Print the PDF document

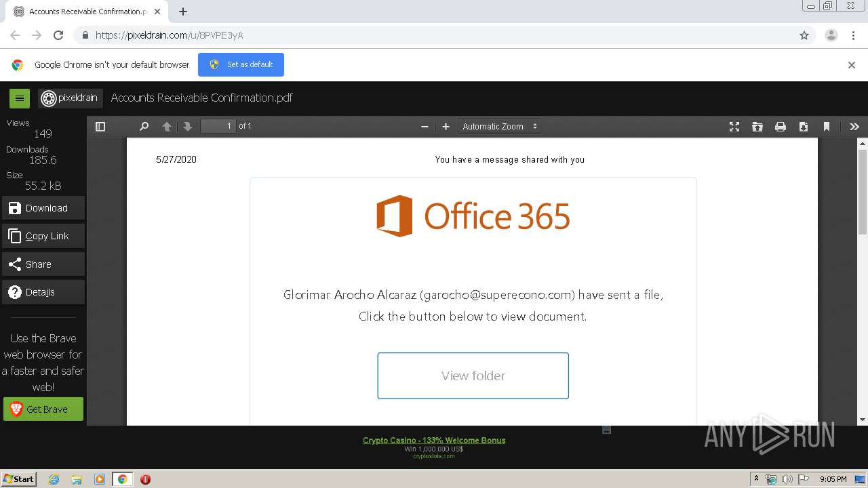pyautogui.click(x=781, y=127)
